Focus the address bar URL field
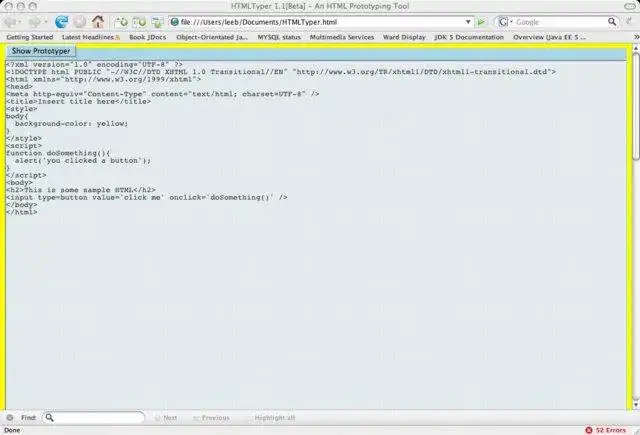Viewport: 640px width, 435px height. pyautogui.click(x=321, y=22)
